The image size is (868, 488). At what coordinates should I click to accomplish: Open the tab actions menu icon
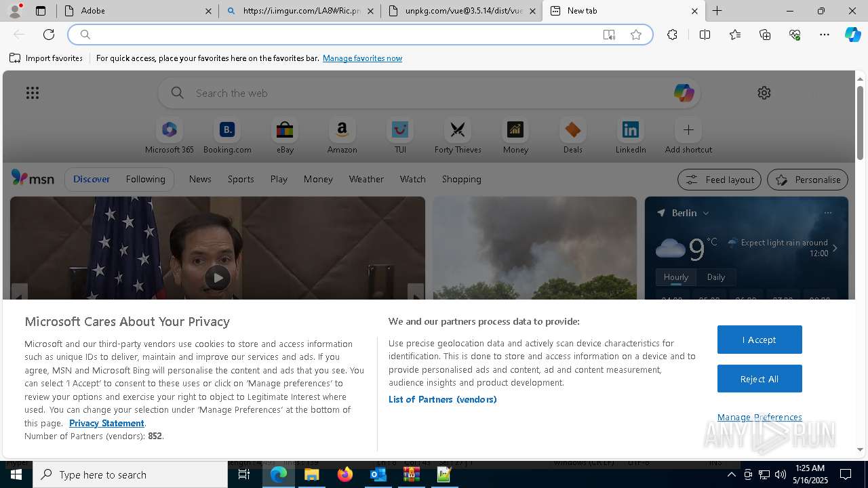click(41, 11)
